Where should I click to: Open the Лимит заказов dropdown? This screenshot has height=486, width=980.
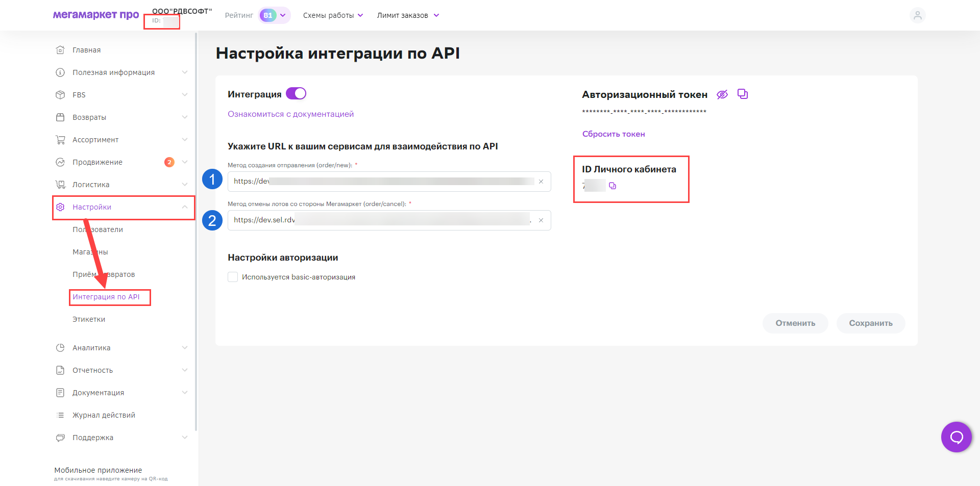click(x=408, y=15)
